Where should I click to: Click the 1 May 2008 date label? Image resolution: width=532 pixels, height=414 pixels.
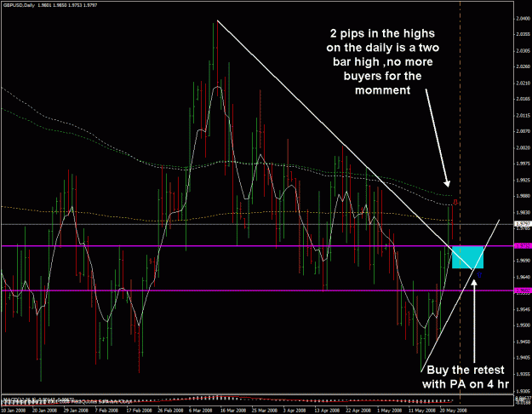tap(389, 411)
